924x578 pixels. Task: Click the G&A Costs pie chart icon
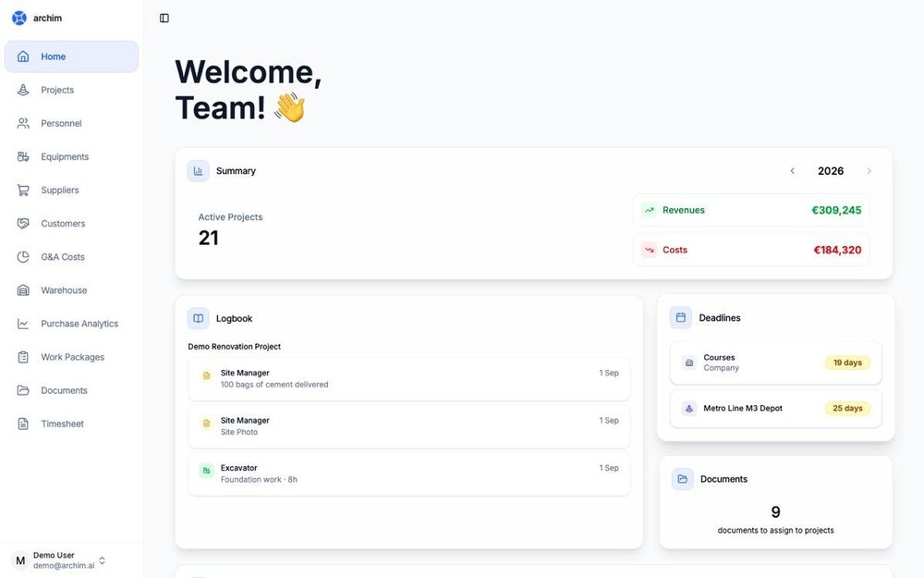[23, 256]
